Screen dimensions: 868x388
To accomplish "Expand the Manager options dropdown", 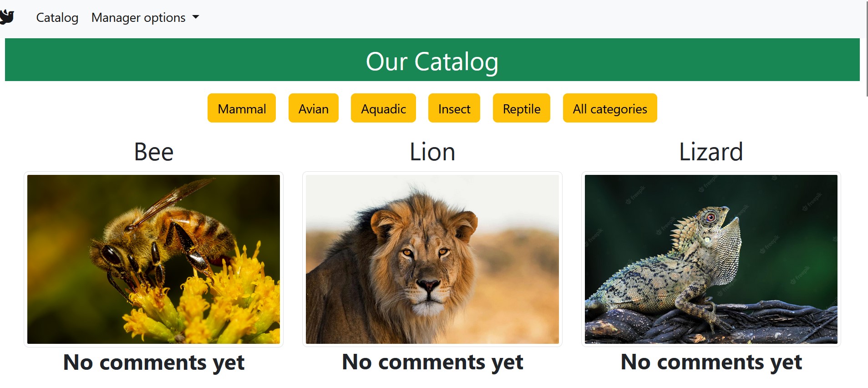I will [145, 18].
